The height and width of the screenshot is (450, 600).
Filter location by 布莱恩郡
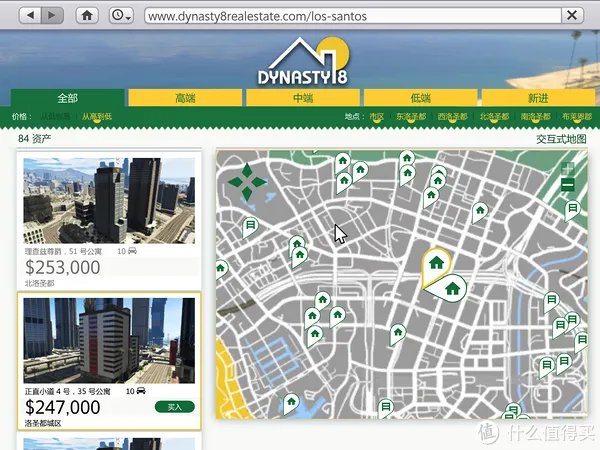click(576, 117)
